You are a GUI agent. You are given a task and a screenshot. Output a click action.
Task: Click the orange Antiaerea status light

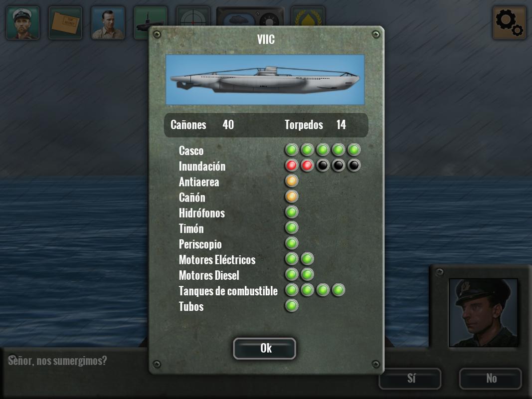pyautogui.click(x=292, y=181)
